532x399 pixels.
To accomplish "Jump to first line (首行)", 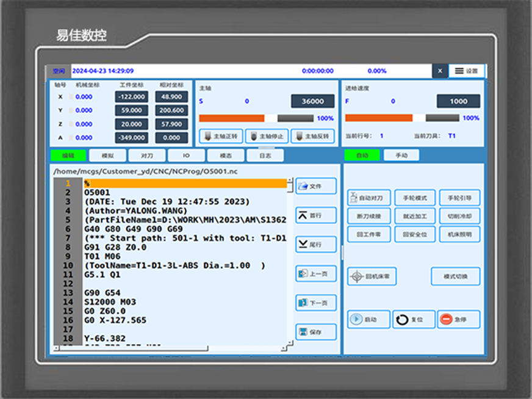I will click(x=315, y=215).
